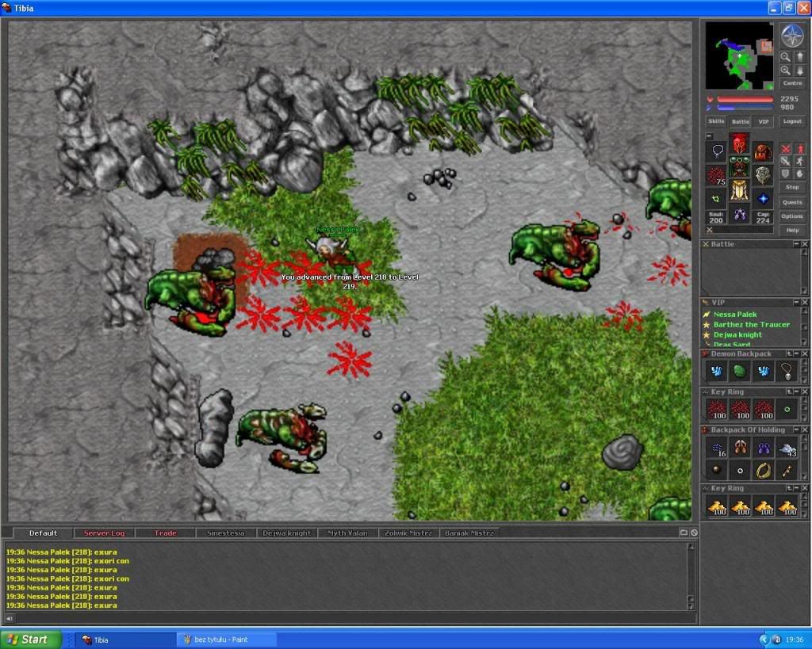Click the purple boots equipment slot
The width and height of the screenshot is (812, 649).
tap(740, 214)
